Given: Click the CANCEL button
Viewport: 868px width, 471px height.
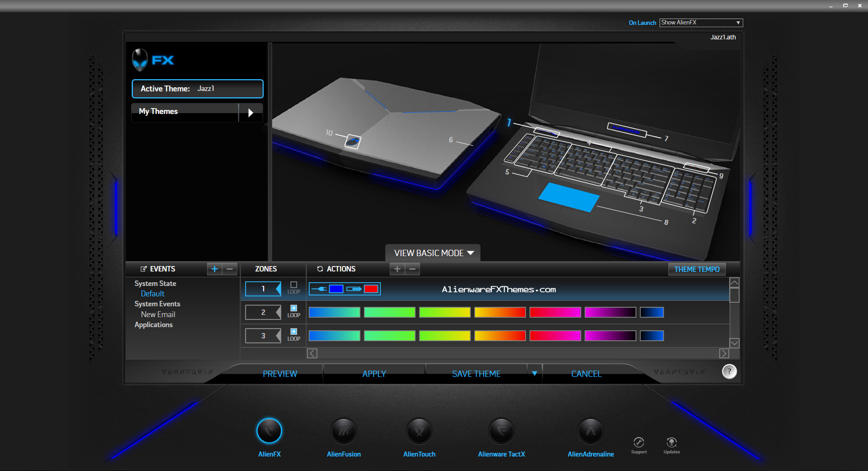Looking at the screenshot, I should pyautogui.click(x=586, y=374).
